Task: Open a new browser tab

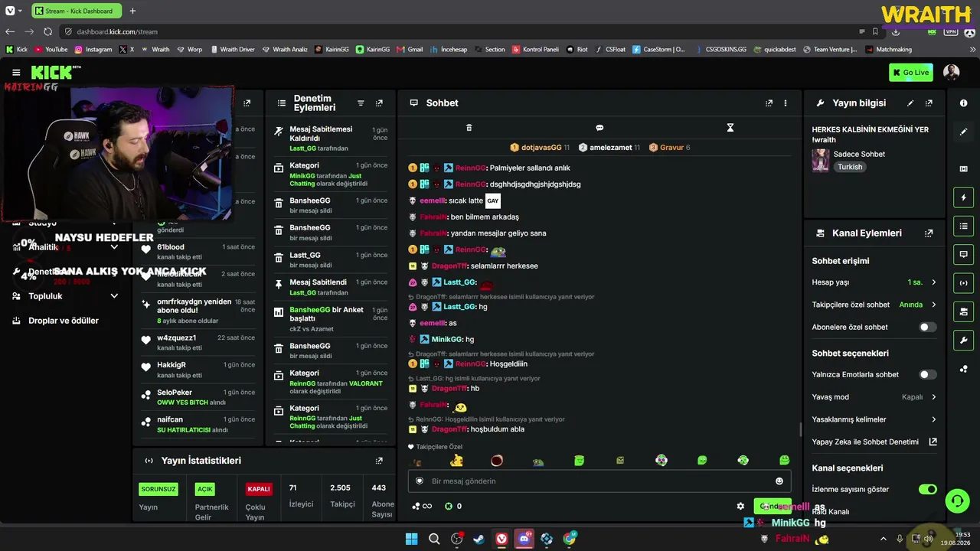Action: (132, 11)
